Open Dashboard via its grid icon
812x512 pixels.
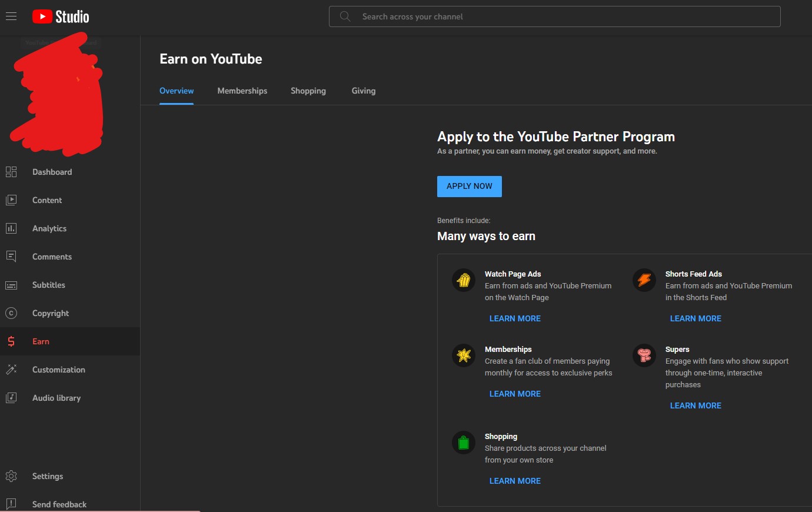tap(11, 172)
